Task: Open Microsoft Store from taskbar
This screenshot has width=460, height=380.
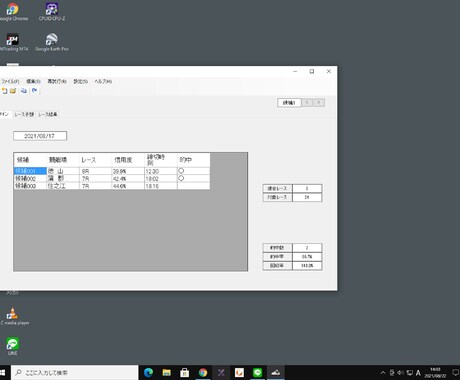Action: pyautogui.click(x=185, y=373)
